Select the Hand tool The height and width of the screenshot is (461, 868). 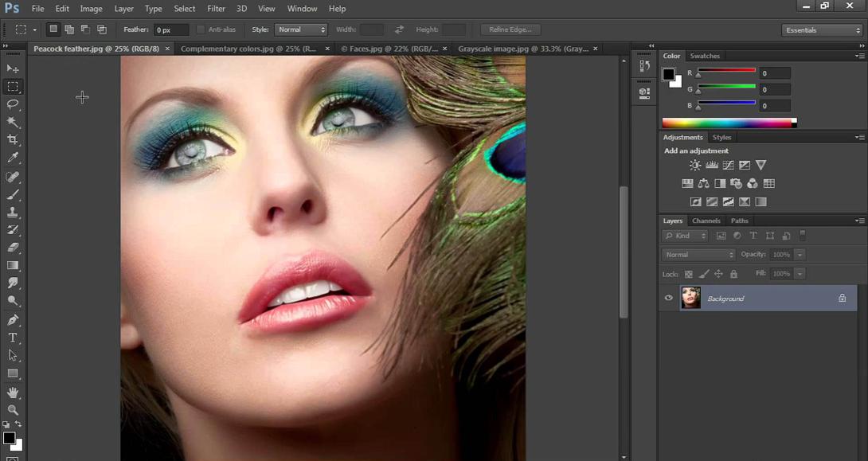pyautogui.click(x=13, y=393)
